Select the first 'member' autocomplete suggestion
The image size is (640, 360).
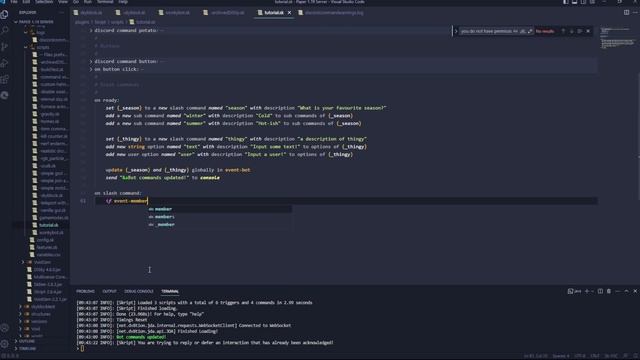pyautogui.click(x=220, y=209)
